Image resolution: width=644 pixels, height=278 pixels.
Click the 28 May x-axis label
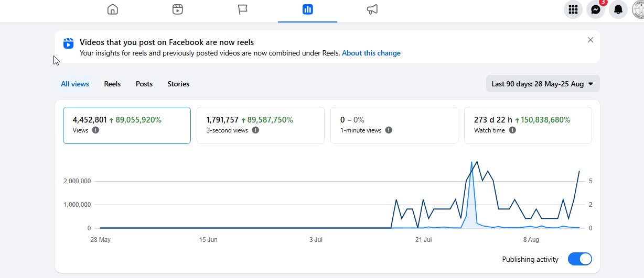(x=100, y=240)
